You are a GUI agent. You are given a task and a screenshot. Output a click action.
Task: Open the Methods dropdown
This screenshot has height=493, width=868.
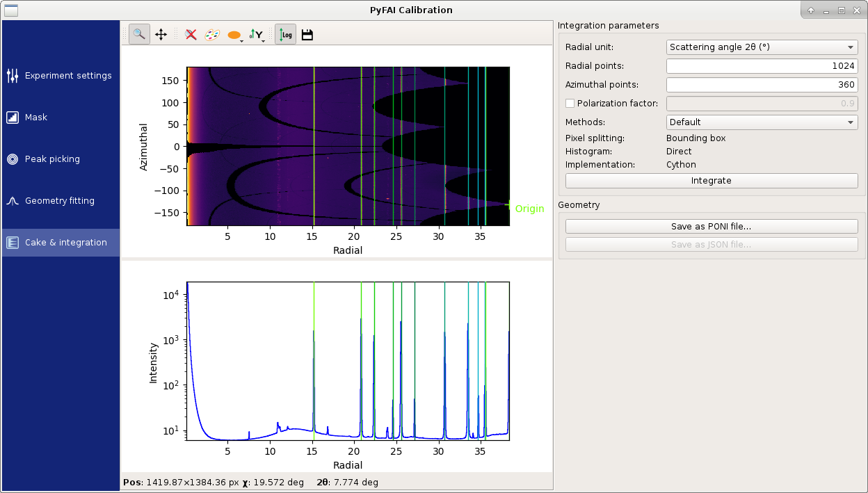pos(762,122)
